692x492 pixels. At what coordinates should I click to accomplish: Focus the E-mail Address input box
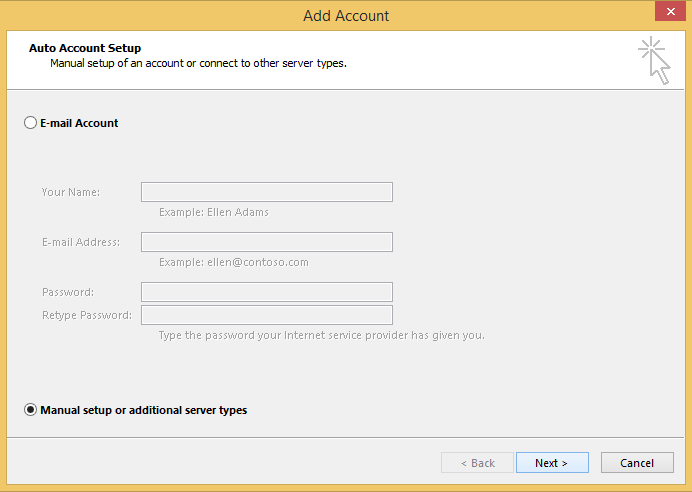click(266, 242)
